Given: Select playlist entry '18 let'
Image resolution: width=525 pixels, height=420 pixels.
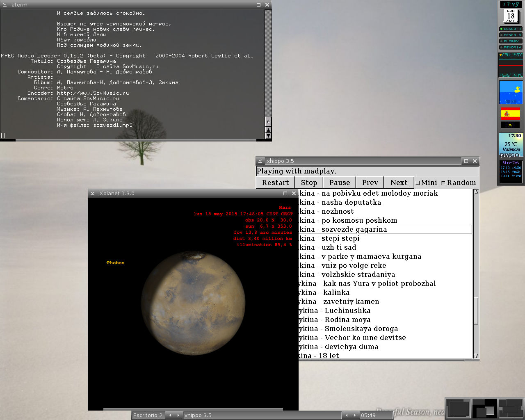Looking at the screenshot, I should coord(385,355).
